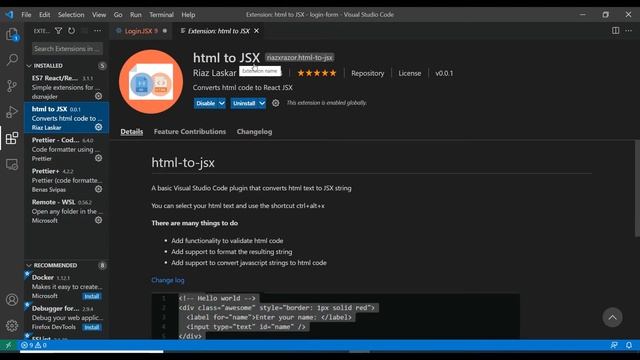This screenshot has height=360, width=640.
Task: Select the Feature Contributions tab
Action: pyautogui.click(x=190, y=131)
